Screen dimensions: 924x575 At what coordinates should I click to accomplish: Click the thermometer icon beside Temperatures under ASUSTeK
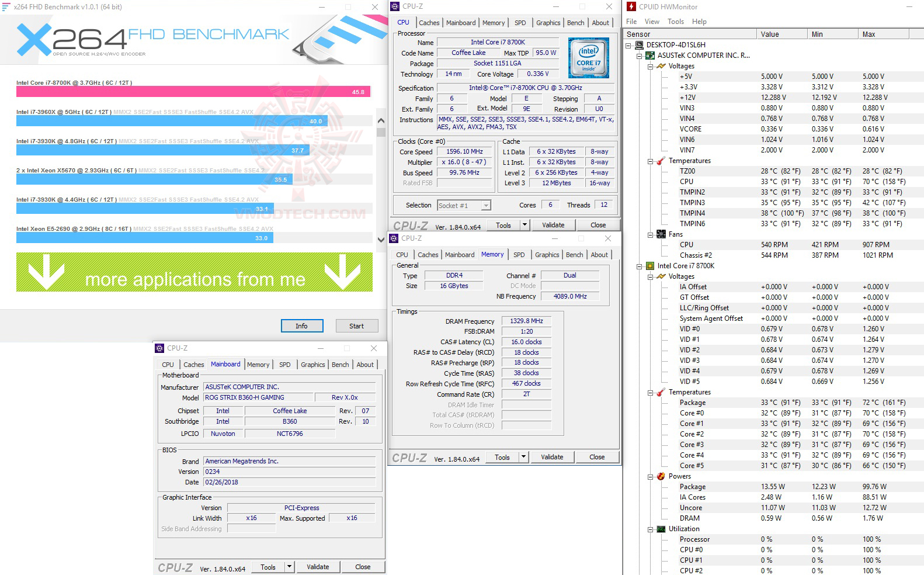(661, 161)
